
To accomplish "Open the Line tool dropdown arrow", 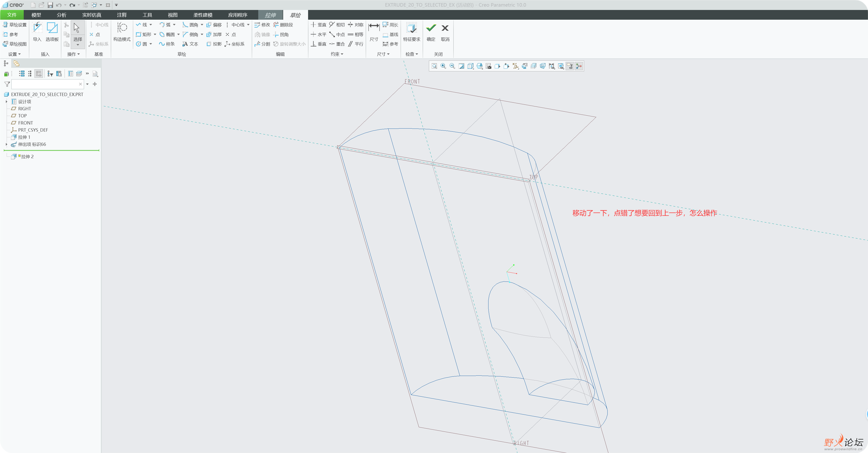I will [151, 25].
